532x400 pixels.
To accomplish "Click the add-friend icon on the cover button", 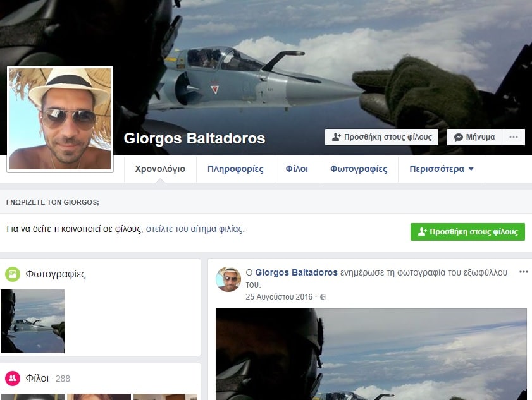I will coord(336,137).
